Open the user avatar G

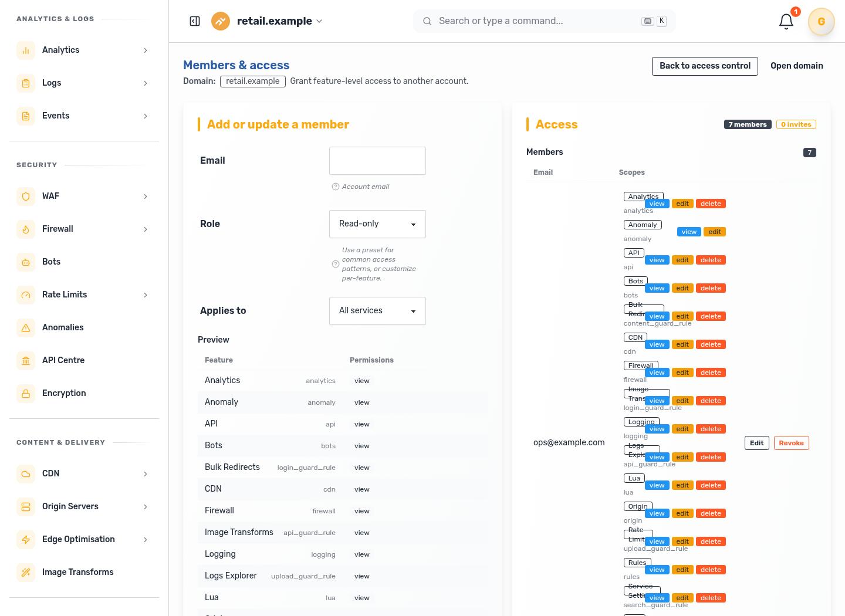pyautogui.click(x=822, y=21)
